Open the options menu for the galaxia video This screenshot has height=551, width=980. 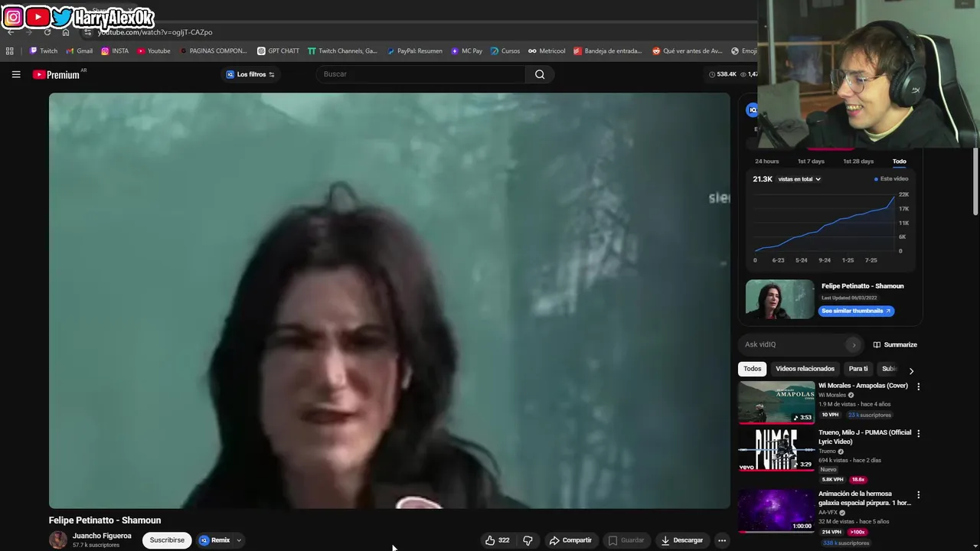coord(918,495)
